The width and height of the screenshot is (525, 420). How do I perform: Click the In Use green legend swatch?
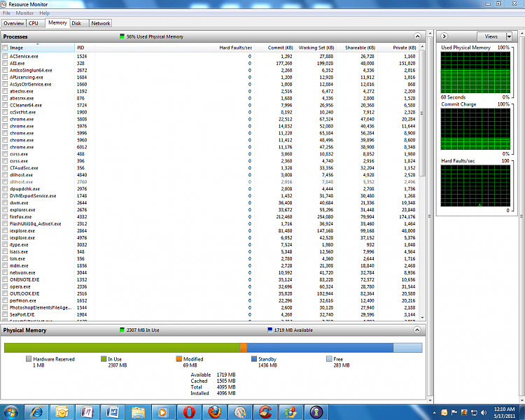click(104, 359)
